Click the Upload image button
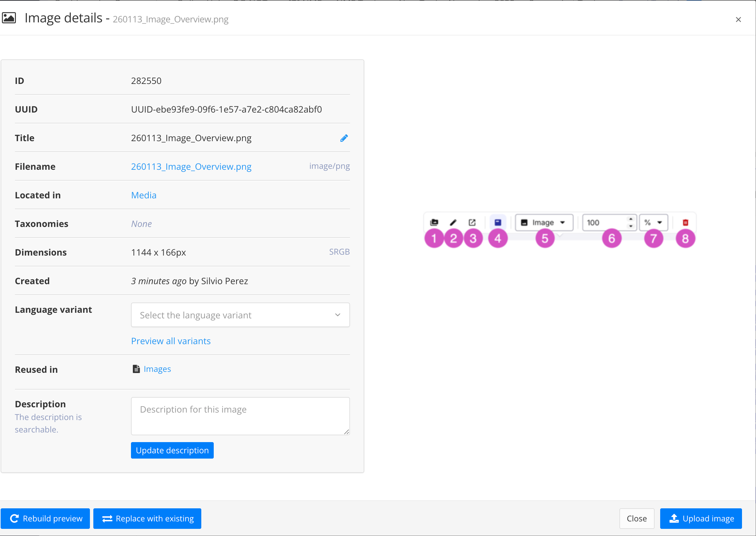The width and height of the screenshot is (756, 536). coord(701,519)
